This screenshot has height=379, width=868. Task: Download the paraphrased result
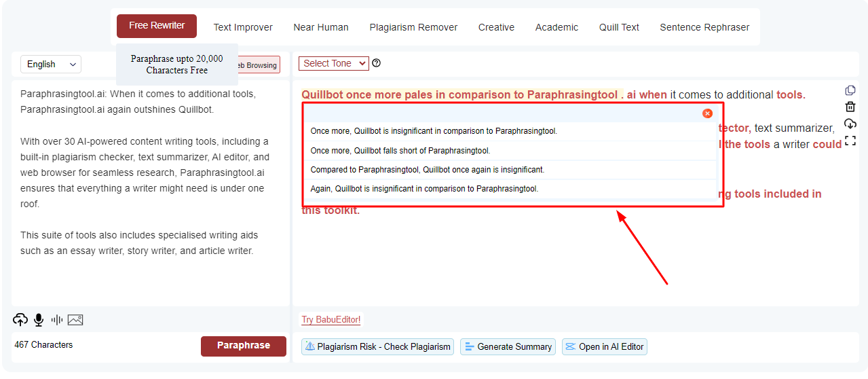point(850,124)
